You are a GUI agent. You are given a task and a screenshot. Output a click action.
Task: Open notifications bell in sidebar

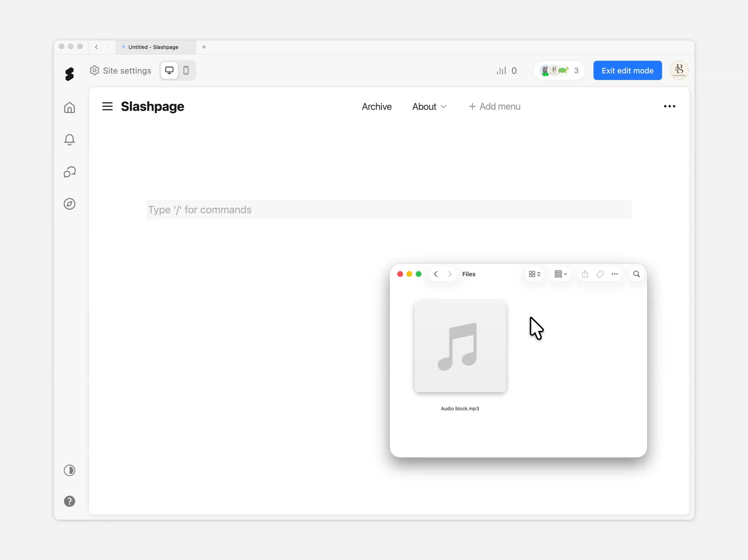click(69, 140)
